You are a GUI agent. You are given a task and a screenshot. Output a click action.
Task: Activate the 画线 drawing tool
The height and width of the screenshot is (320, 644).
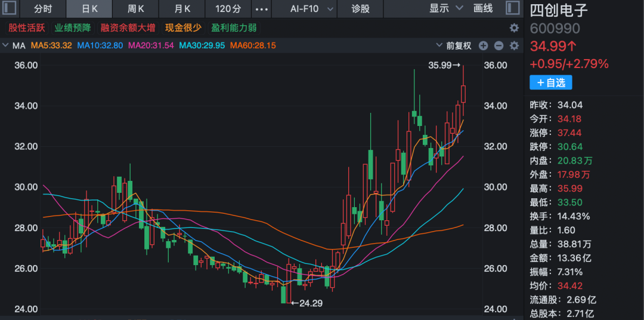(x=483, y=8)
